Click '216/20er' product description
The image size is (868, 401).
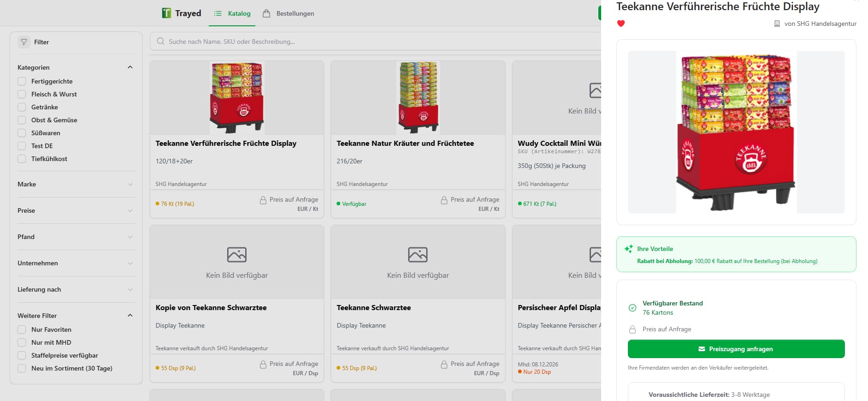350,161
